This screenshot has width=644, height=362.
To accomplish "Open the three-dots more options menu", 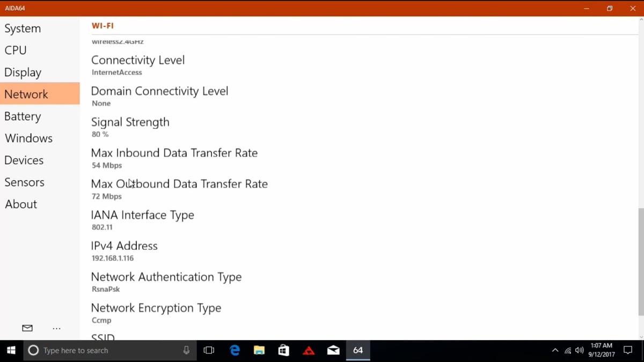I will click(x=56, y=328).
